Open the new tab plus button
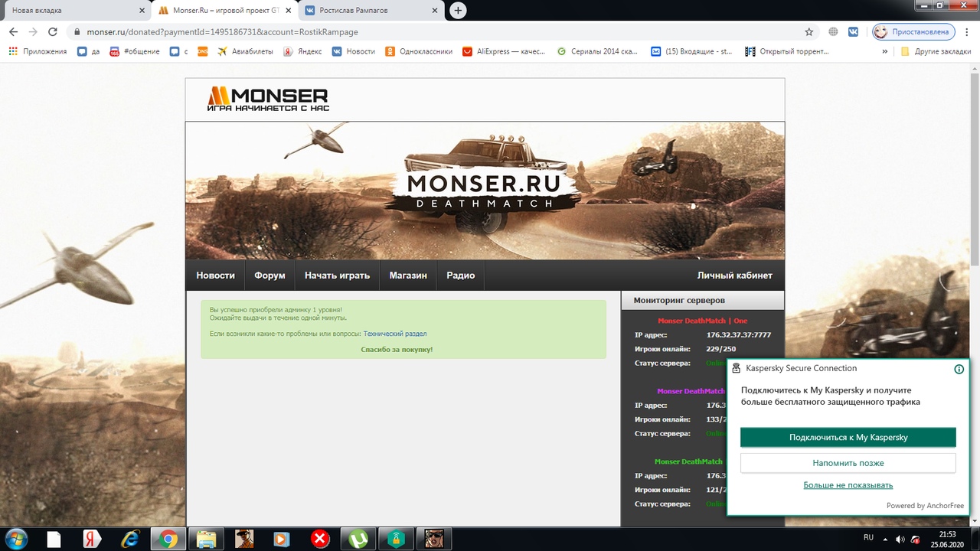 click(458, 11)
